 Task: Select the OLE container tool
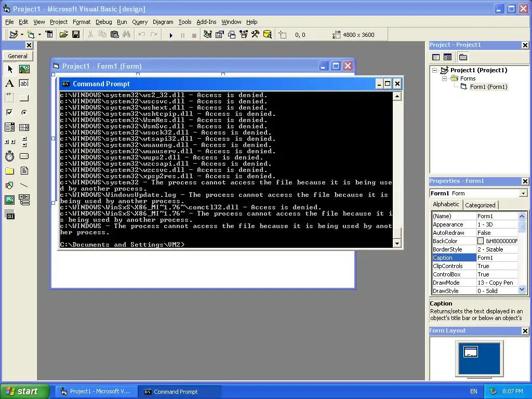(x=10, y=215)
